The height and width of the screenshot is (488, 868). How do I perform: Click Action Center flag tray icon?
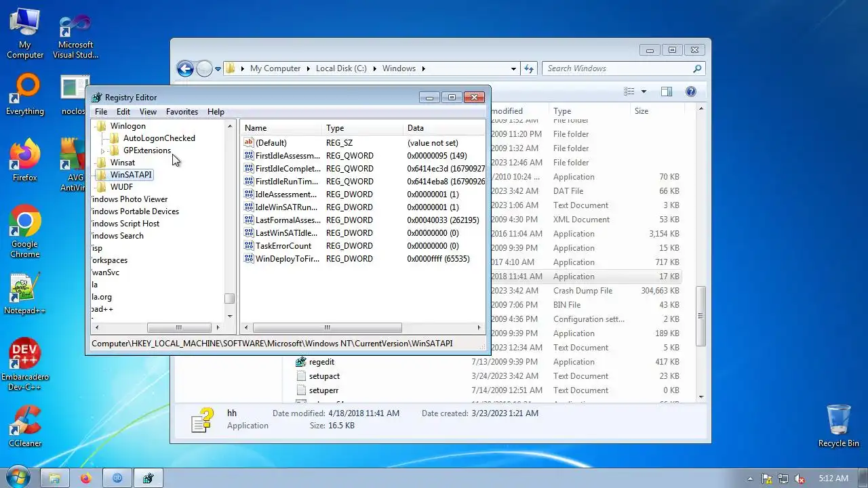(x=767, y=479)
